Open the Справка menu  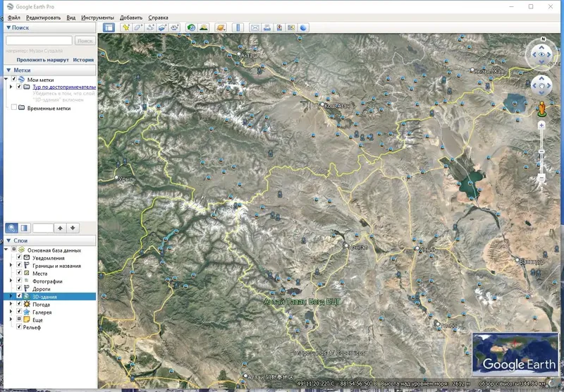[x=158, y=18]
